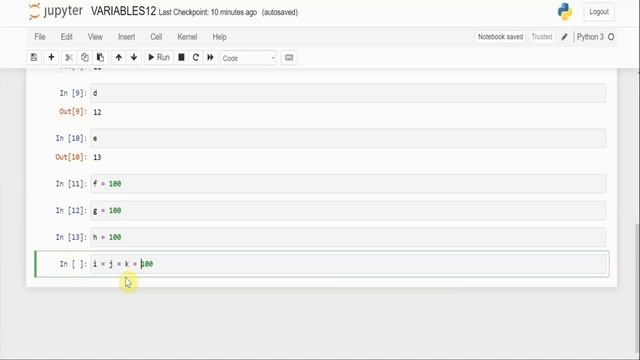Click the Out[9] output value 12
Viewport: 640px width, 360px height.
coord(97,112)
